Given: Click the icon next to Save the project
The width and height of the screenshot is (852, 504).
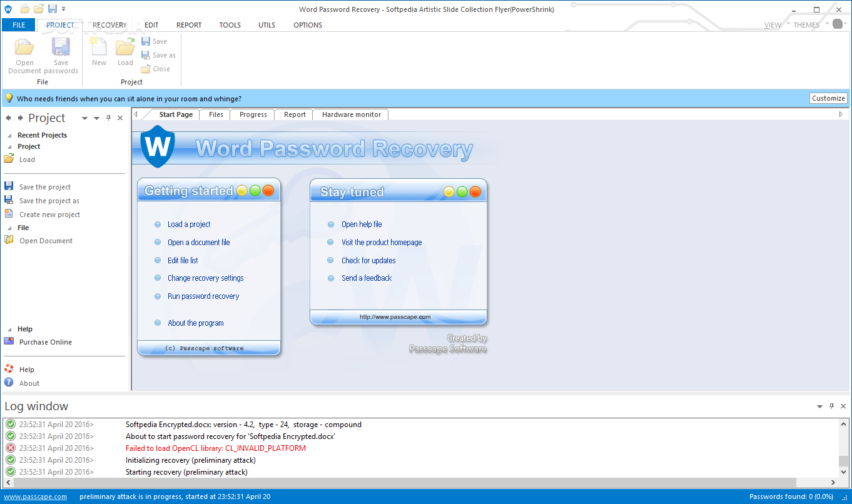Looking at the screenshot, I should coord(9,186).
